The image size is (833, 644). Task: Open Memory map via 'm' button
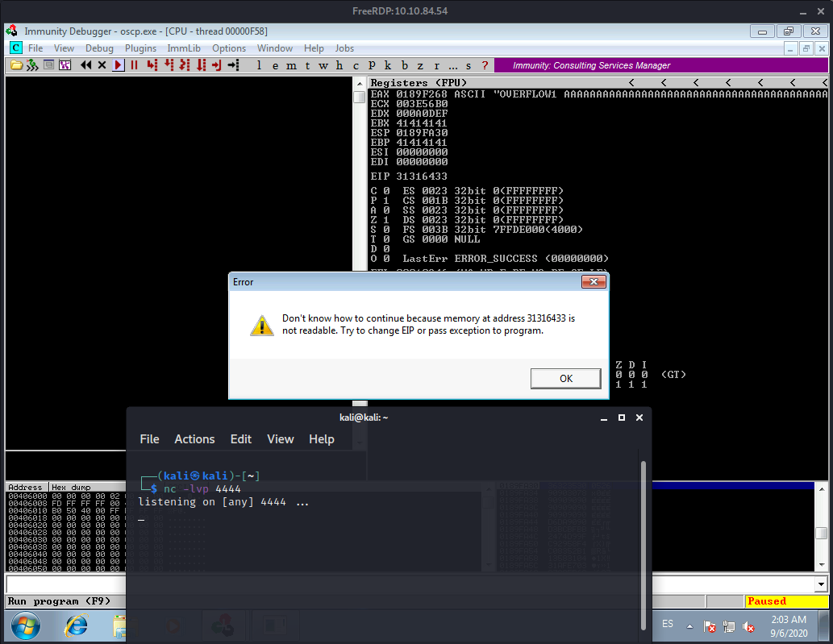[291, 65]
